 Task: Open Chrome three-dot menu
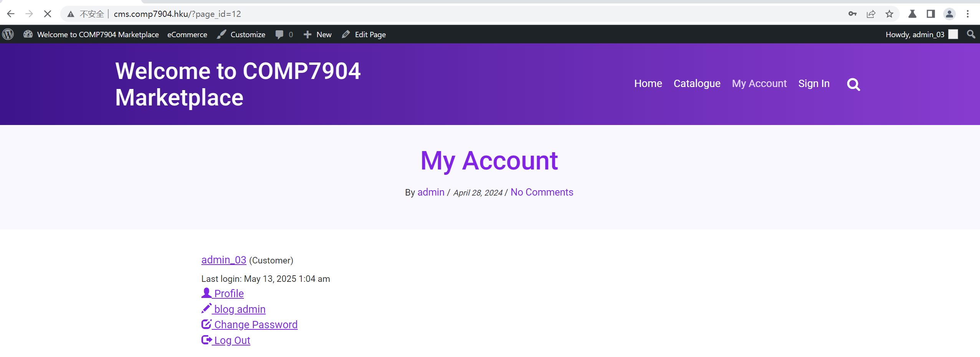(967, 14)
